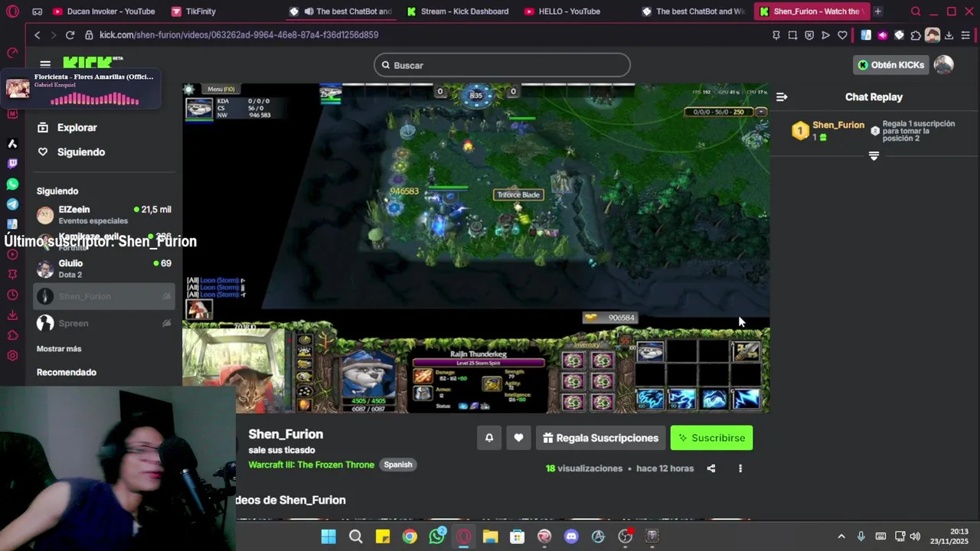Open Opera sidebar pinboards pin icon
The image size is (980, 551).
12,274
